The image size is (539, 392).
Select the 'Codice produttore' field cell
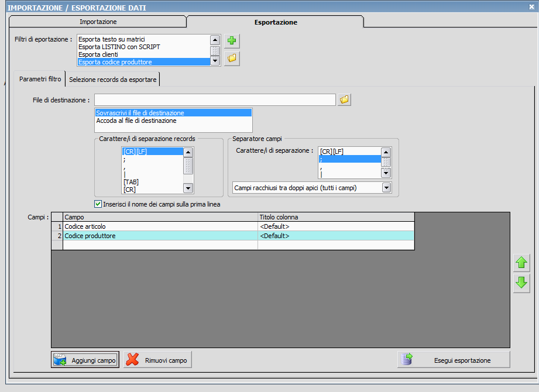(160, 236)
